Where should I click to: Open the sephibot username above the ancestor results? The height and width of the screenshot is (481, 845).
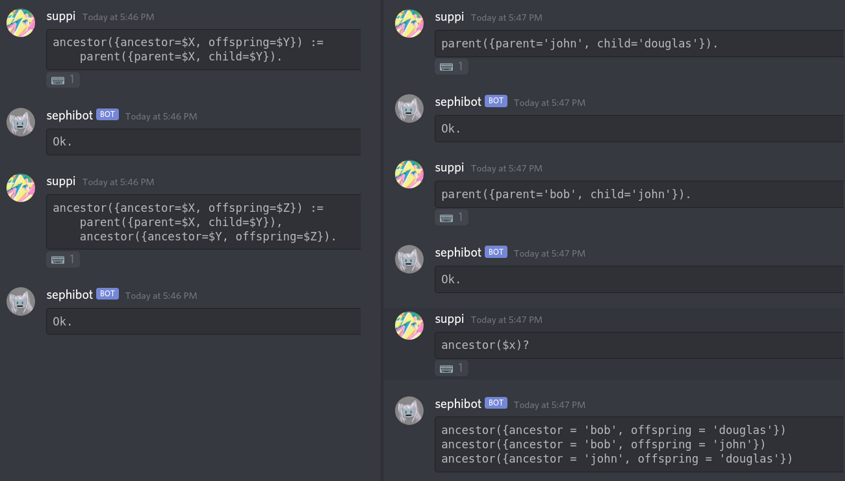(x=458, y=404)
